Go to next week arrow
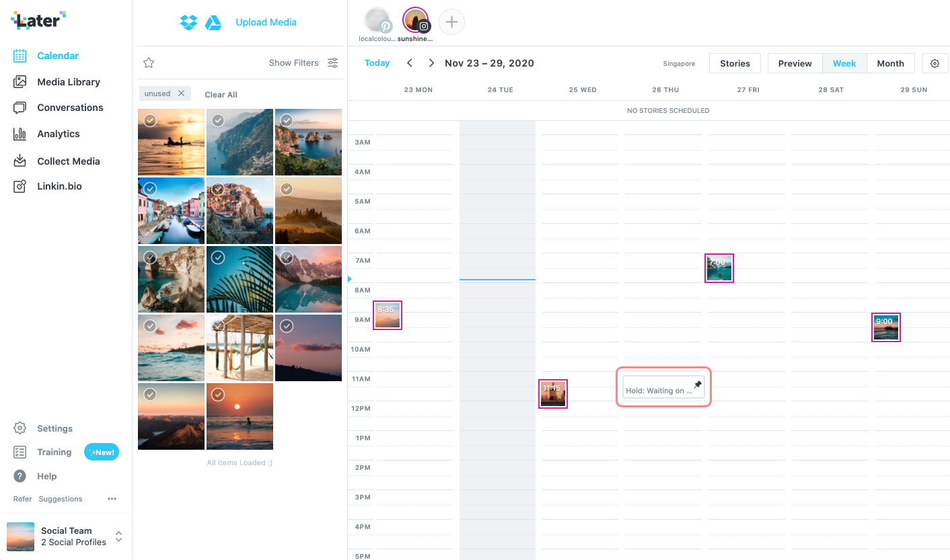 [x=431, y=63]
